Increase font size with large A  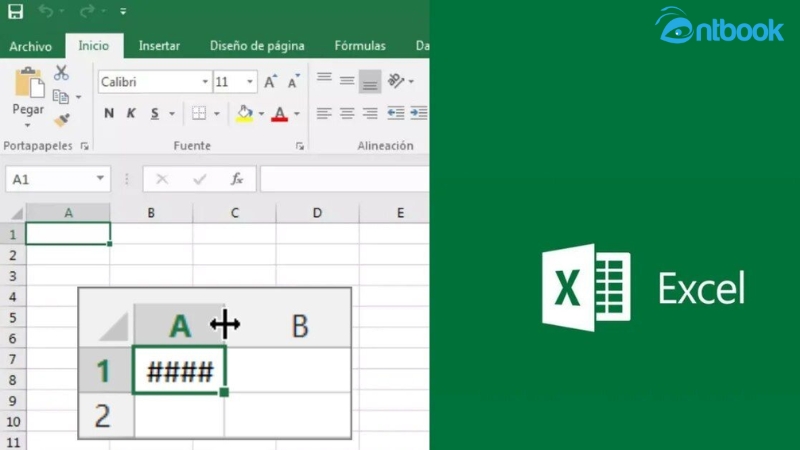[270, 82]
